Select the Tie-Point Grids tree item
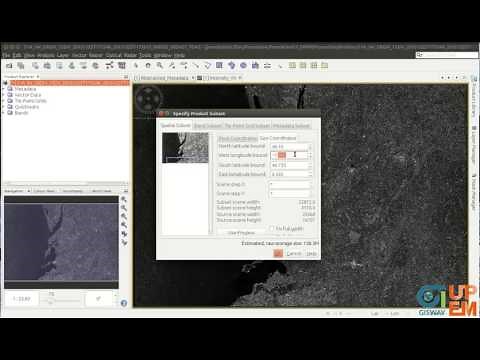 [x=30, y=101]
